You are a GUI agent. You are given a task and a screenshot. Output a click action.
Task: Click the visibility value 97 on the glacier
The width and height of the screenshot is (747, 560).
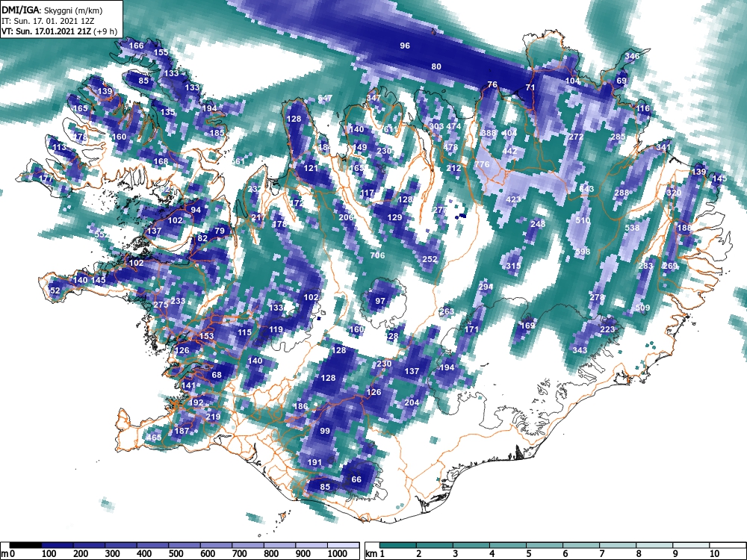pos(380,301)
